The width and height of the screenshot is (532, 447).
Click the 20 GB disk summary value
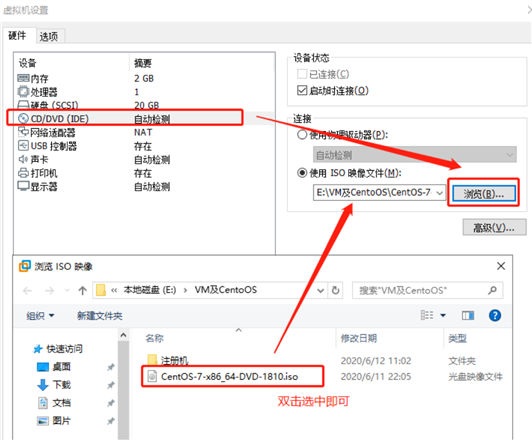pos(146,105)
